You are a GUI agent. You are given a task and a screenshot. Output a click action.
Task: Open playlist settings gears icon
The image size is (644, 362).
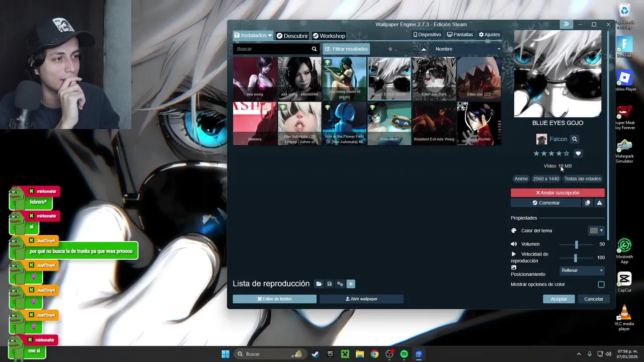(x=340, y=284)
